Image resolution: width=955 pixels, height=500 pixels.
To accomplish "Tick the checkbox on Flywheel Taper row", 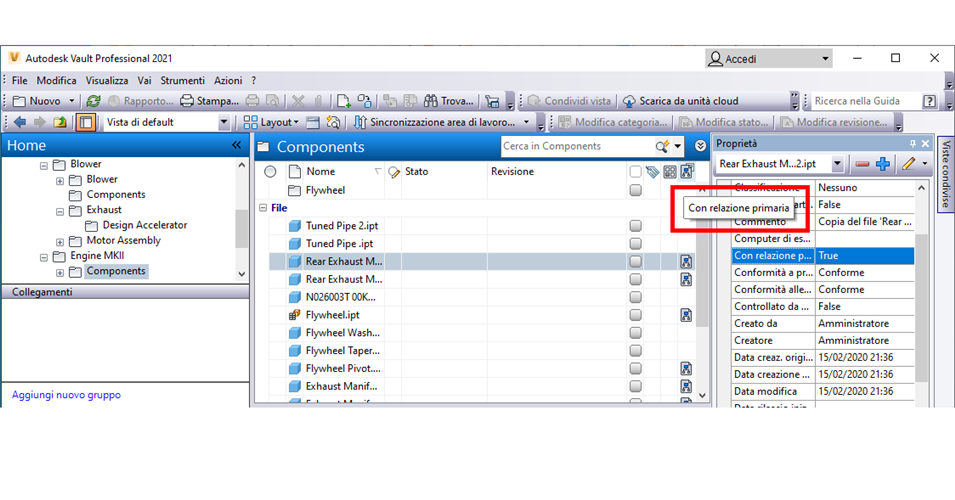I will (635, 351).
